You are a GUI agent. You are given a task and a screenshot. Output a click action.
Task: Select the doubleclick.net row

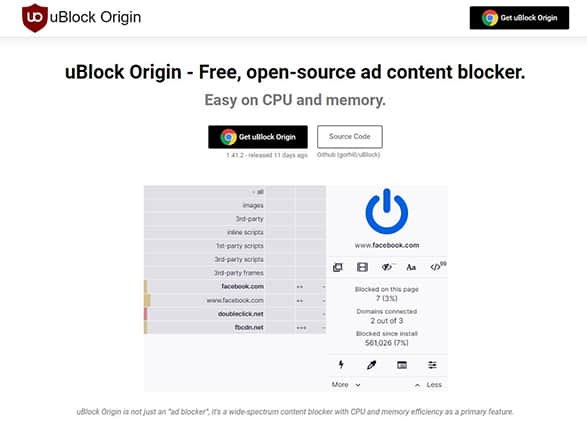[x=235, y=314]
